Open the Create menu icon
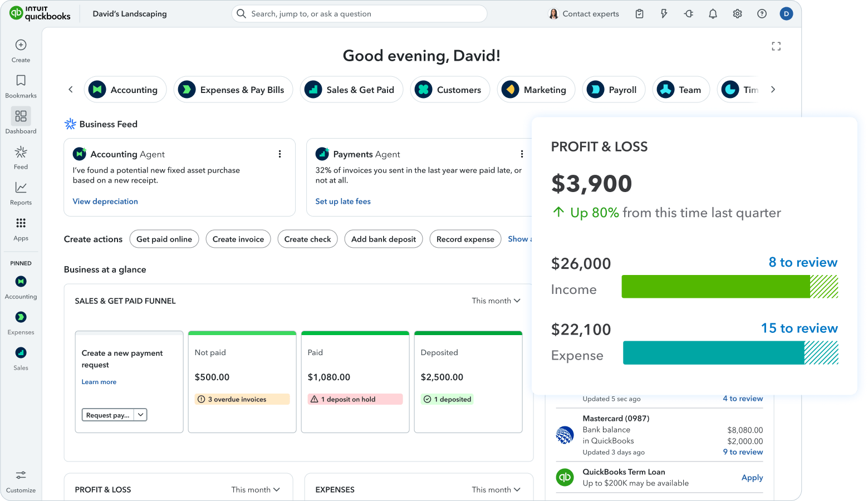 [x=21, y=45]
